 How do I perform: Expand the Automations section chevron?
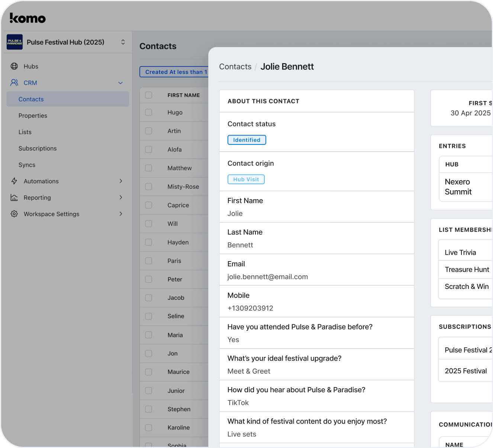pos(120,181)
